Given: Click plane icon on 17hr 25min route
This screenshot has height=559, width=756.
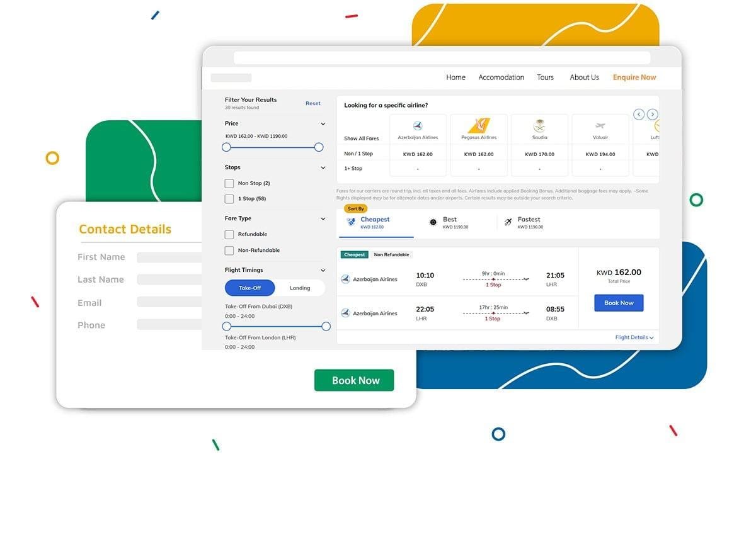Looking at the screenshot, I should pos(526,313).
